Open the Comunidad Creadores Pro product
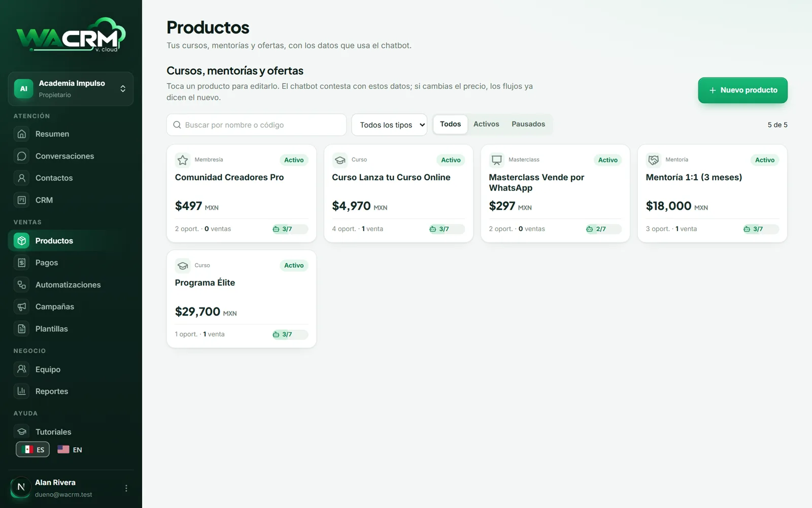Viewport: 812px width, 508px height. [x=242, y=194]
